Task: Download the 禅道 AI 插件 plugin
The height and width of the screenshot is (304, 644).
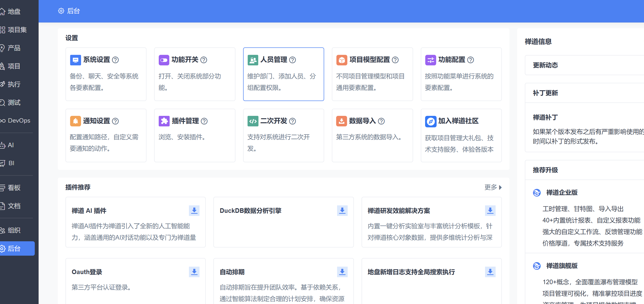Action: [194, 210]
